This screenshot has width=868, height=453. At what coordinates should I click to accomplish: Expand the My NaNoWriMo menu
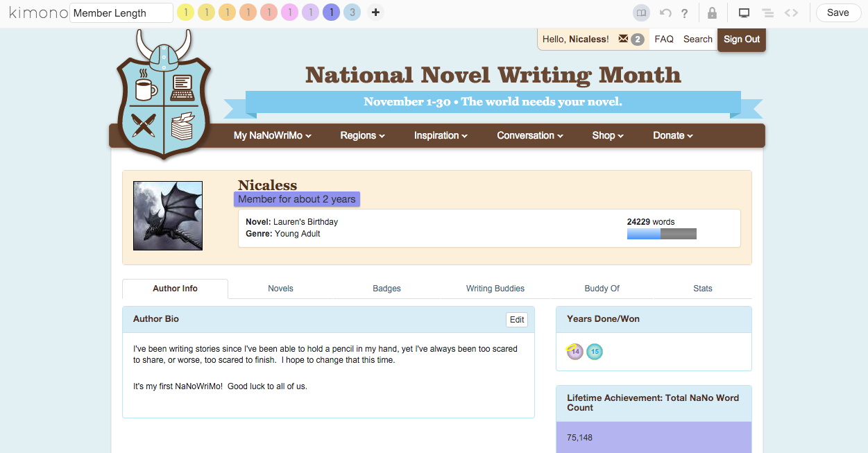pos(273,135)
